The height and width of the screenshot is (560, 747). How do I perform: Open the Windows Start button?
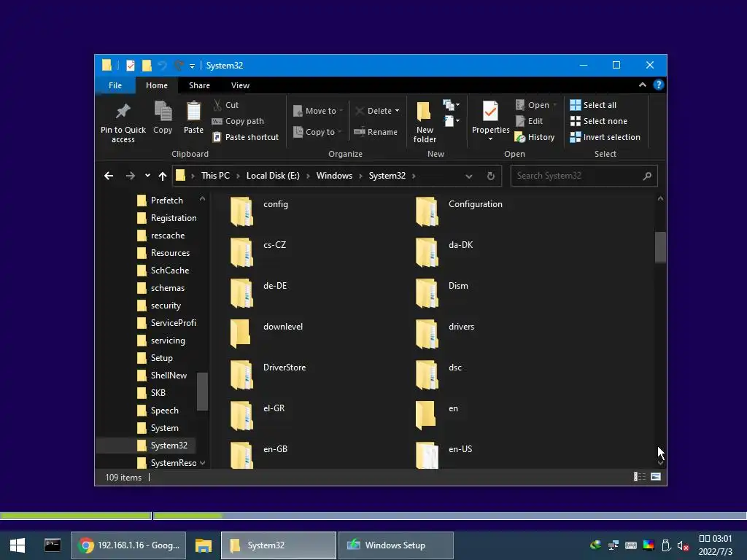coord(18,545)
